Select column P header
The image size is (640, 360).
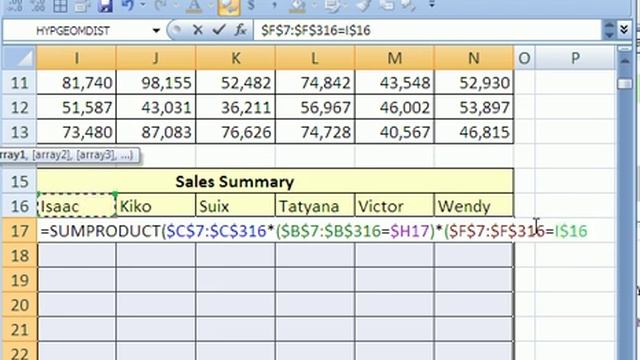tap(575, 58)
